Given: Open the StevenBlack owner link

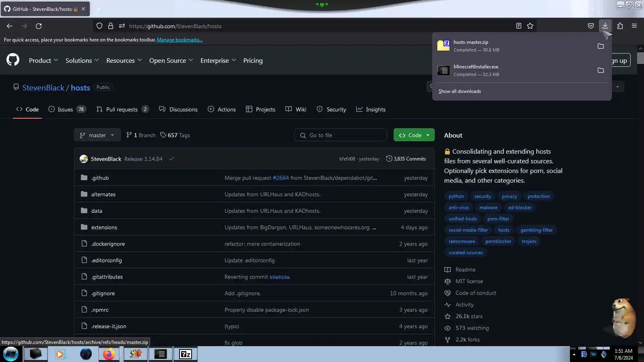Looking at the screenshot, I should 43,88.
